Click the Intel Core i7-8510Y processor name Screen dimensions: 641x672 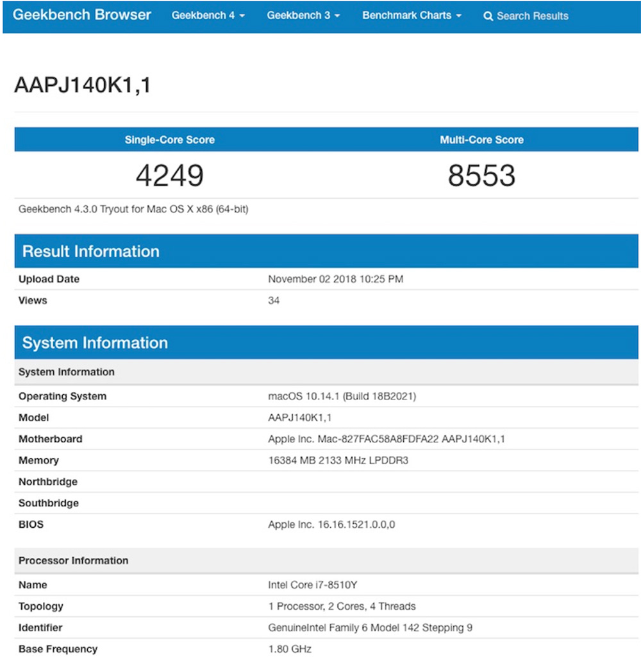coord(311,585)
